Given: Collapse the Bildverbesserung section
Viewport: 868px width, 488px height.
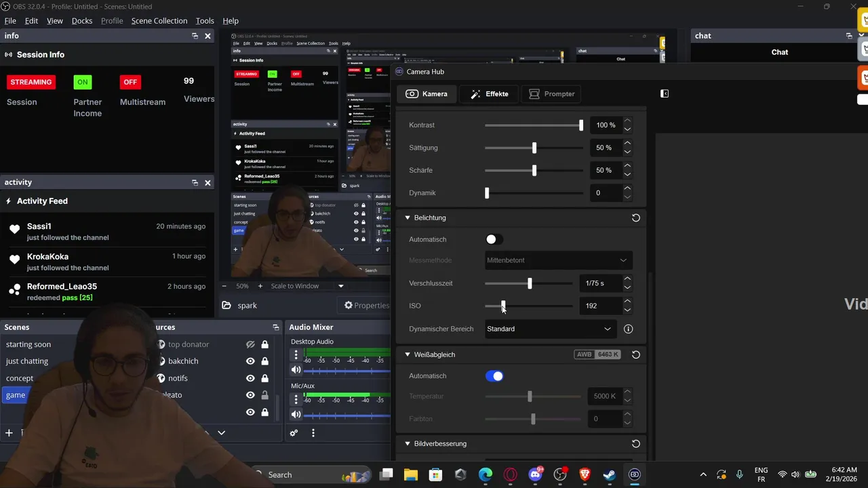Looking at the screenshot, I should coord(408,444).
